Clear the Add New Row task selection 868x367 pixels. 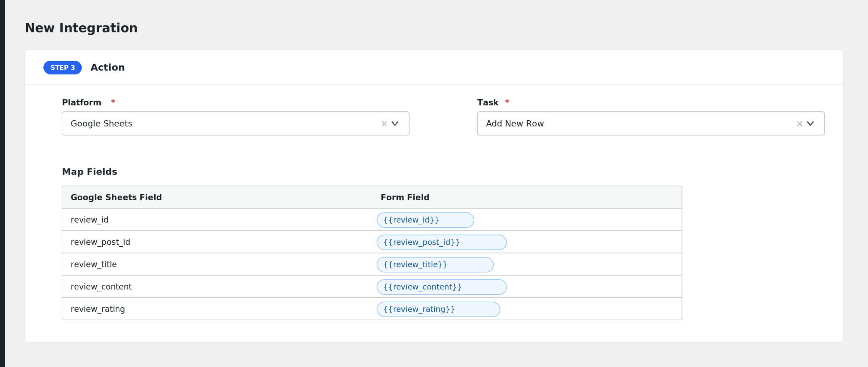(800, 124)
